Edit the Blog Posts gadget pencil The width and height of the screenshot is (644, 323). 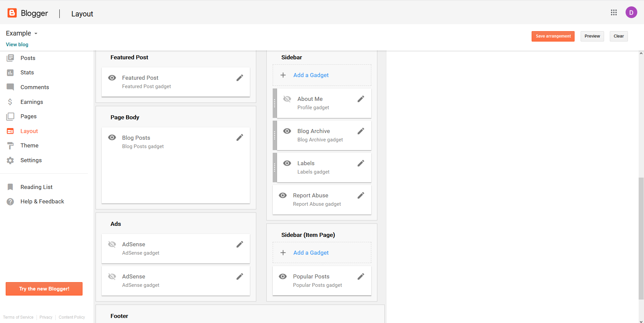(x=240, y=138)
